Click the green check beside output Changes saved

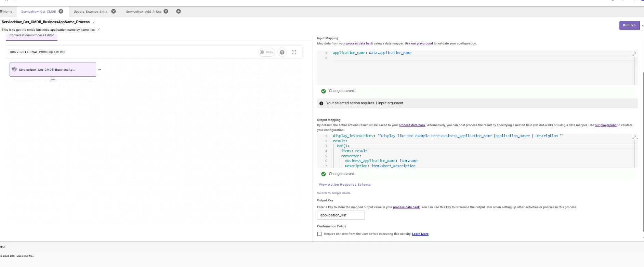pos(324,174)
